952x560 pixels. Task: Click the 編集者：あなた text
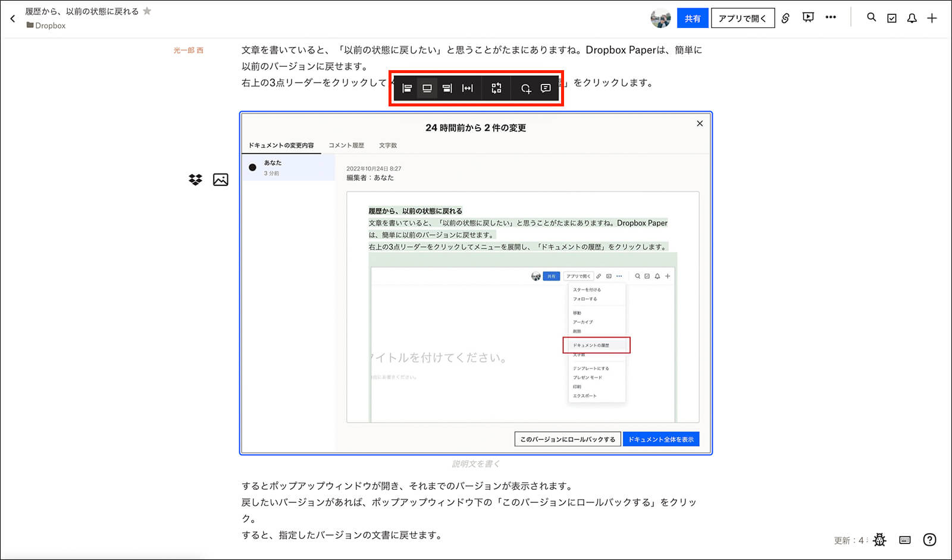[x=370, y=178]
